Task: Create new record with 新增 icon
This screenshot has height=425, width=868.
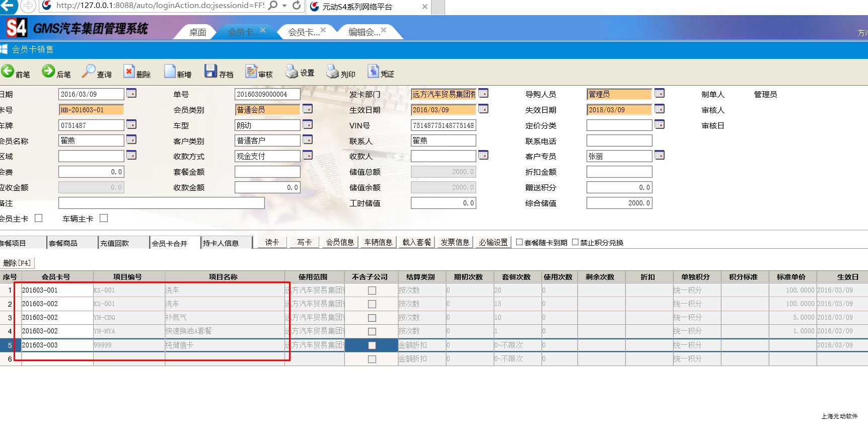Action: (170, 72)
